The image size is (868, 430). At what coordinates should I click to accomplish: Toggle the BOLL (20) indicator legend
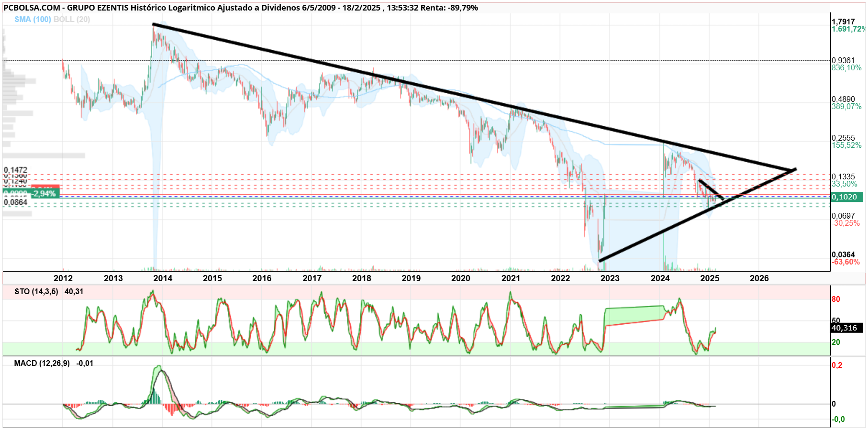point(72,20)
